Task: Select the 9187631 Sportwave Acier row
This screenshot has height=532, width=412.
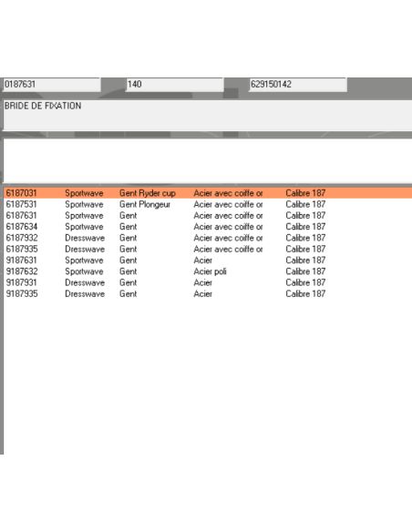Action: click(x=208, y=261)
